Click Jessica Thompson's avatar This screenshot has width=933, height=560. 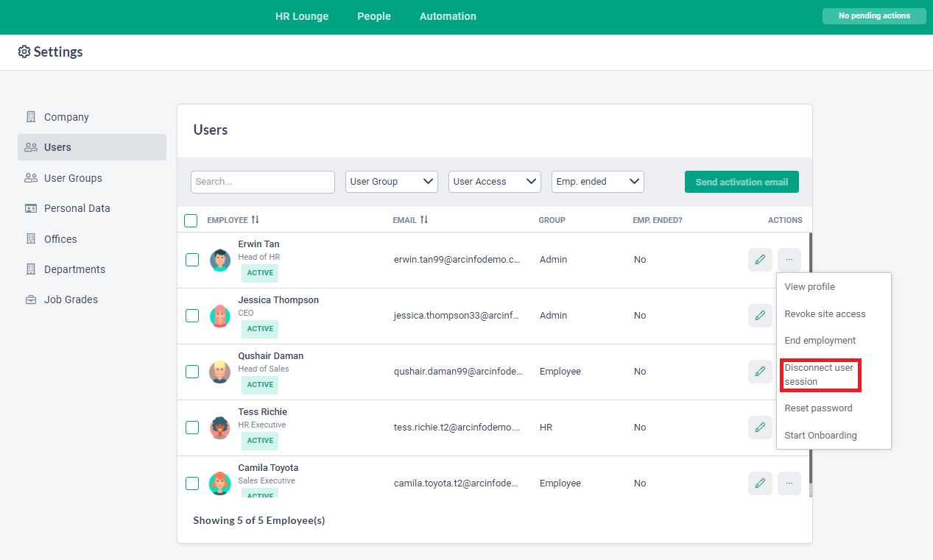click(219, 316)
